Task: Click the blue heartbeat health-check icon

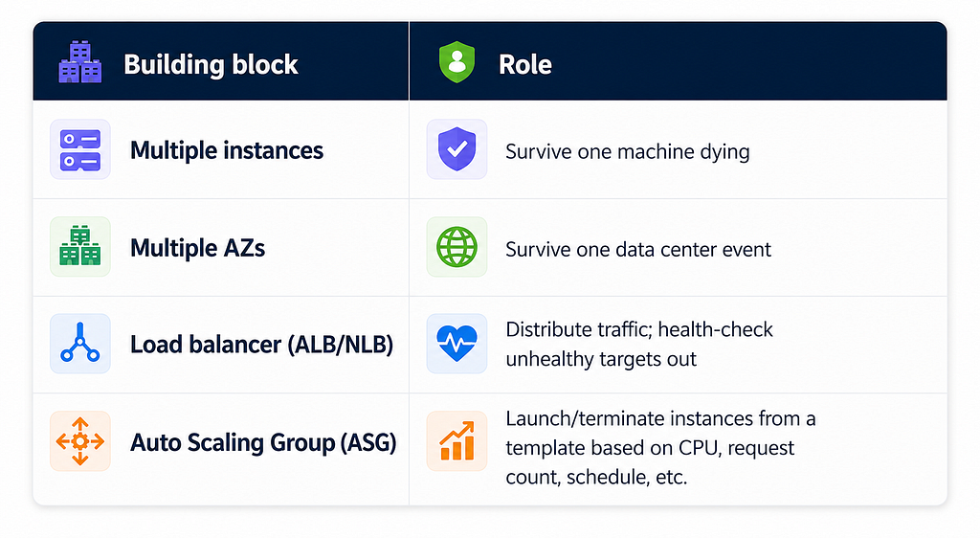Action: [457, 344]
